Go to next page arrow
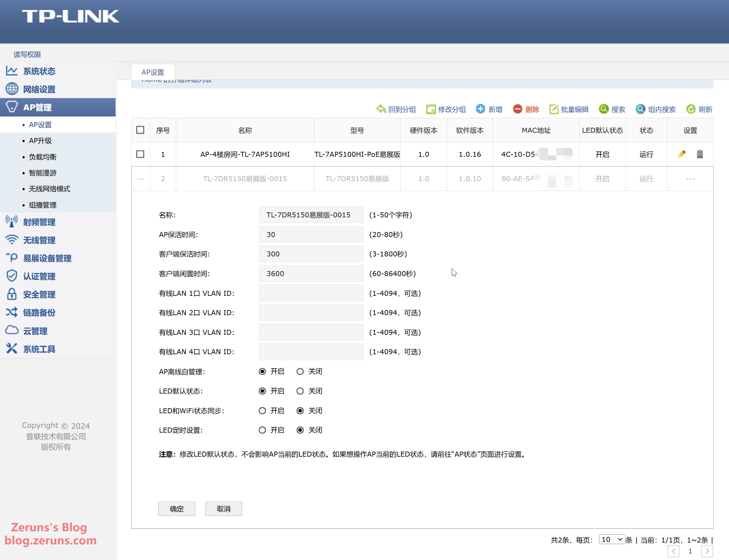Viewport: 729px width, 560px height. click(707, 551)
